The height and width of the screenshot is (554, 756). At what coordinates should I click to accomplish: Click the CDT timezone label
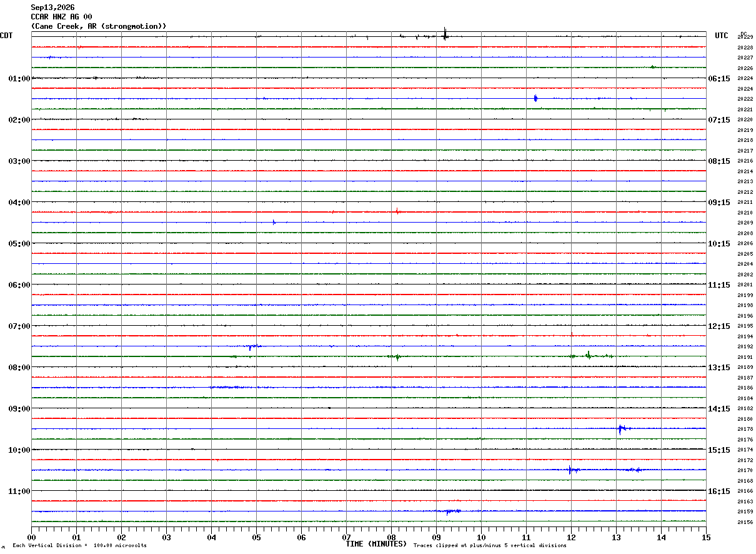[6, 36]
